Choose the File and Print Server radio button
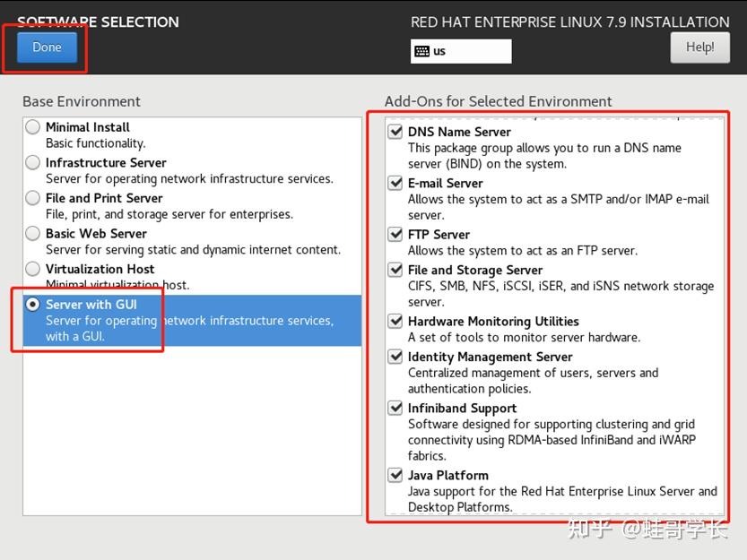 click(33, 198)
